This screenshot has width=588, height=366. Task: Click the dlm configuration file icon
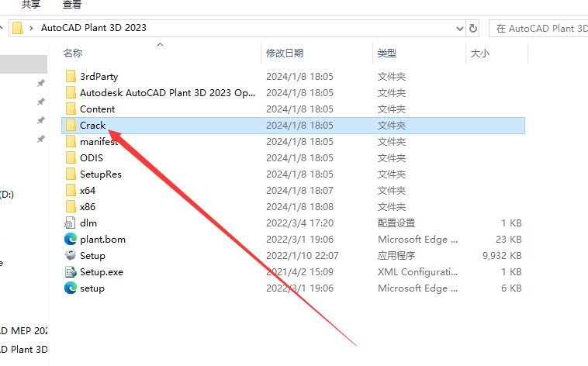point(70,223)
